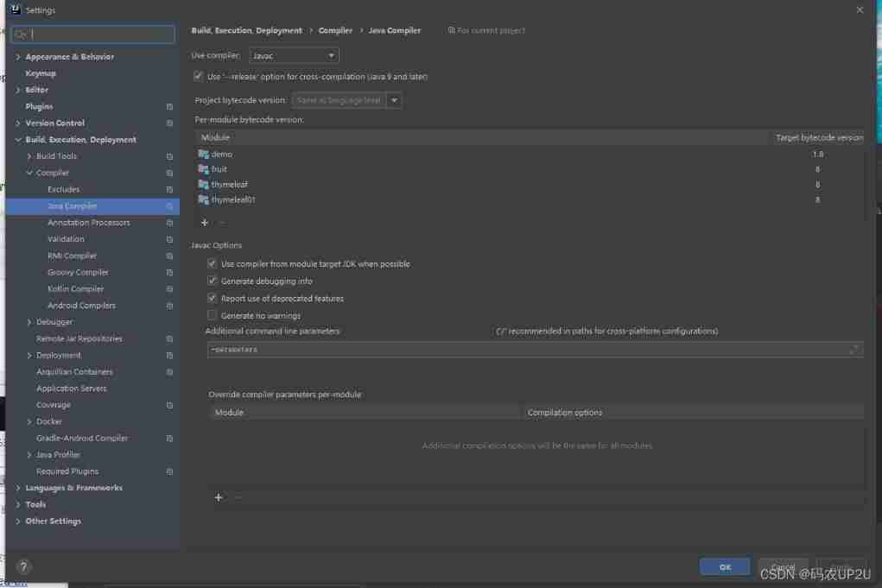
Task: Enable 'Generate no warnings'
Action: [x=213, y=313]
